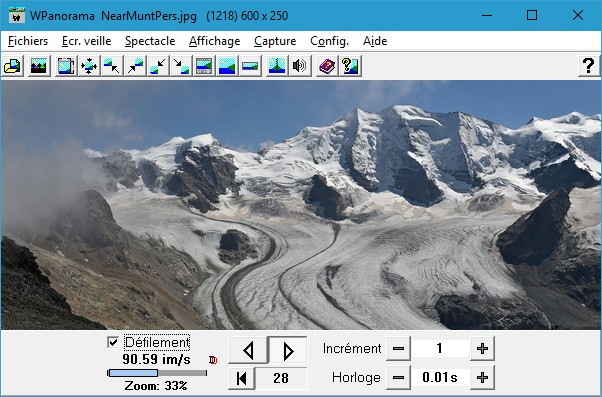Increase Incrément with plus button

click(x=482, y=349)
